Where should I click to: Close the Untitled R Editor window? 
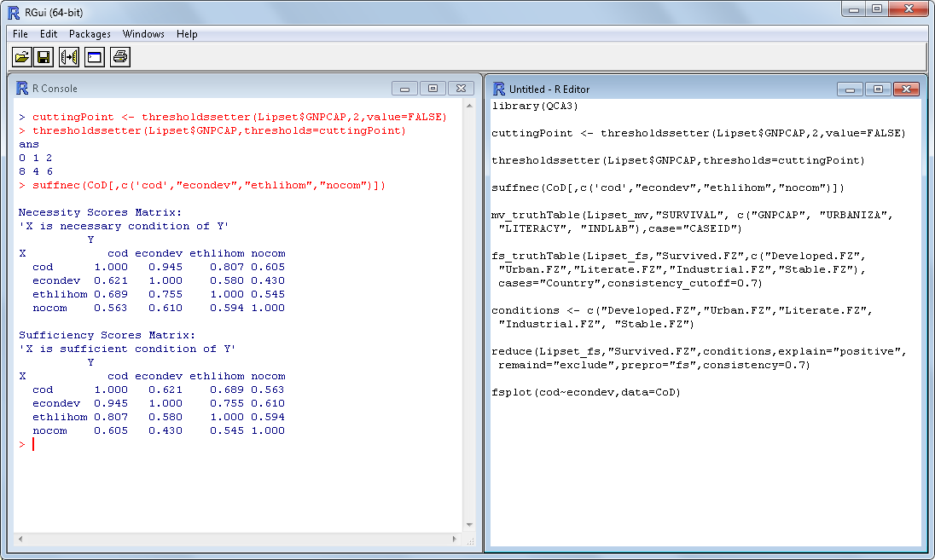[906, 89]
